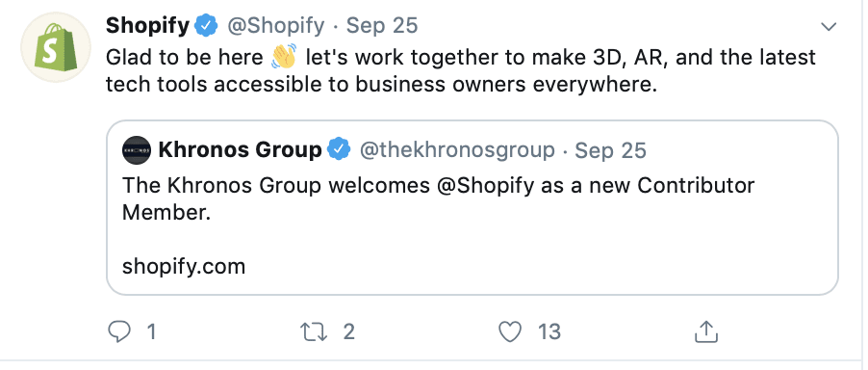Click the @Shopify mention in the quoted tweet
868x370 pixels.
click(x=485, y=186)
